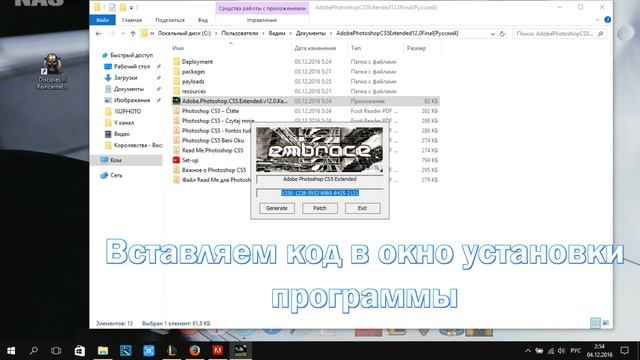
Task: Open the Windows Start menu
Action: 11,351
